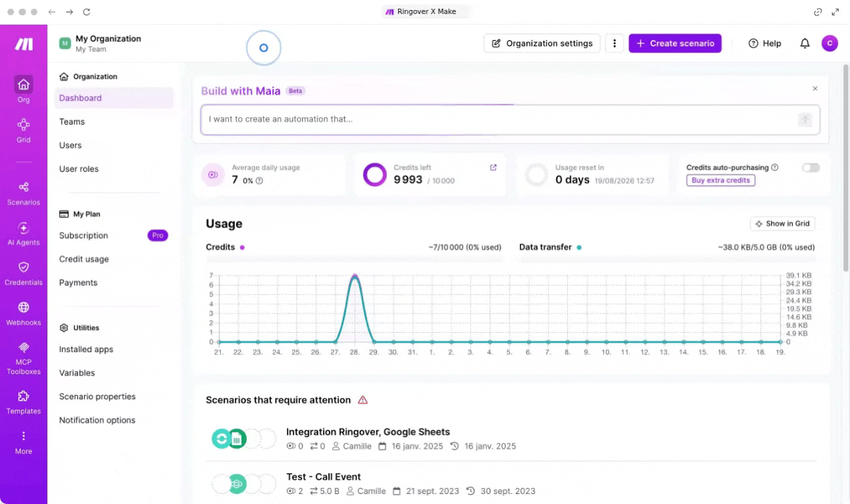This screenshot has height=504, width=850.
Task: Open the More menu in the sidebar
Action: (x=23, y=443)
